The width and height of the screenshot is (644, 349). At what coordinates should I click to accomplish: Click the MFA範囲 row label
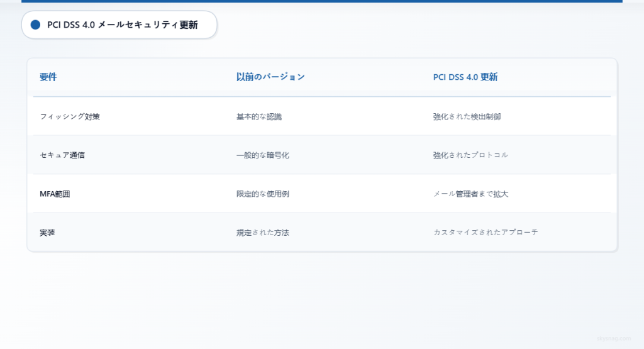tap(55, 194)
